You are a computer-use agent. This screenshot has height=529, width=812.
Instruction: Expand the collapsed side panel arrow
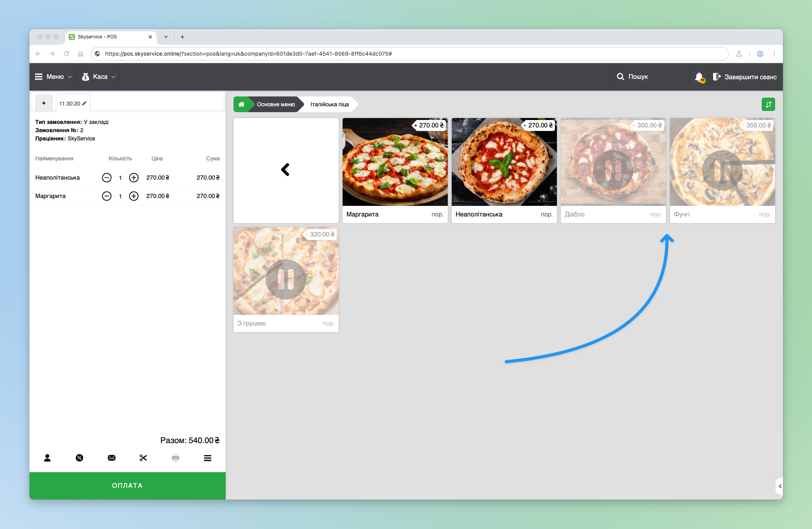[779, 486]
